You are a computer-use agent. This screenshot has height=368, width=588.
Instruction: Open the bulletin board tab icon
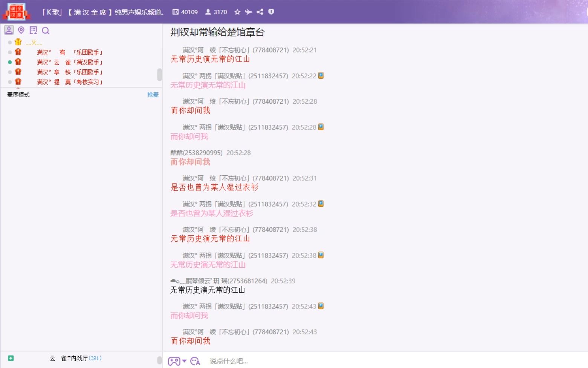(34, 30)
